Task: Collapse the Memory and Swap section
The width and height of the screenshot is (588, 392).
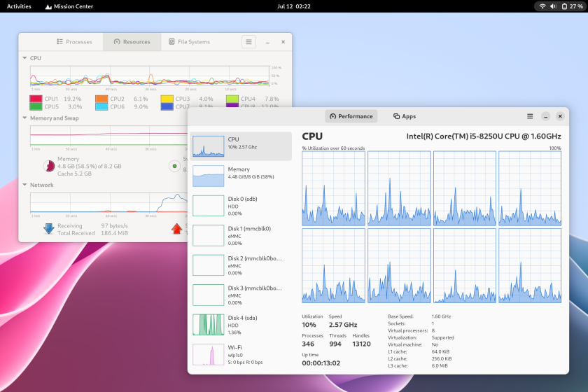Action: tap(25, 118)
